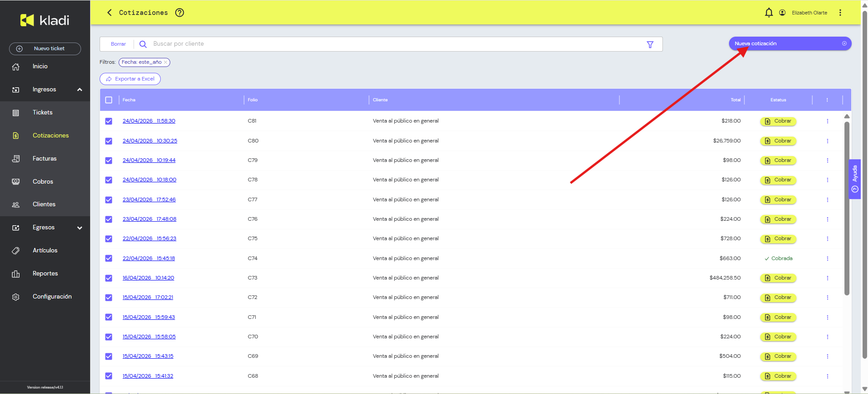Image resolution: width=868 pixels, height=394 pixels.
Task: Open row options for folio C70
Action: click(827, 337)
